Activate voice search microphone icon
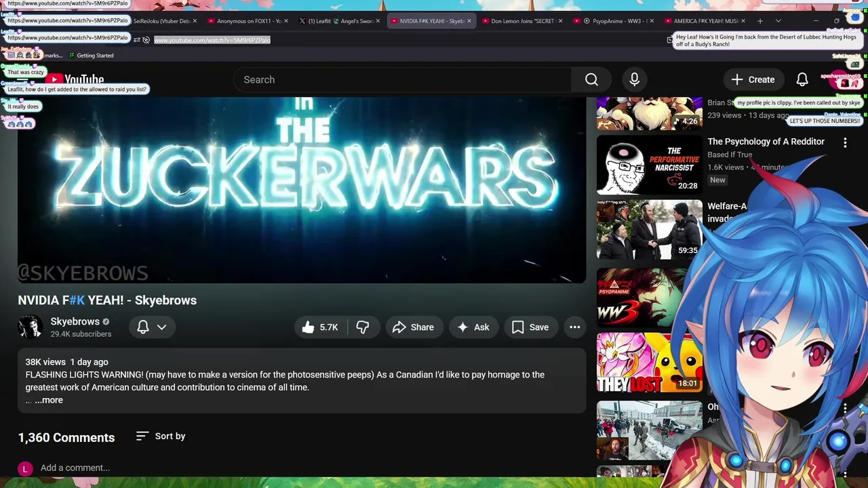 [635, 80]
